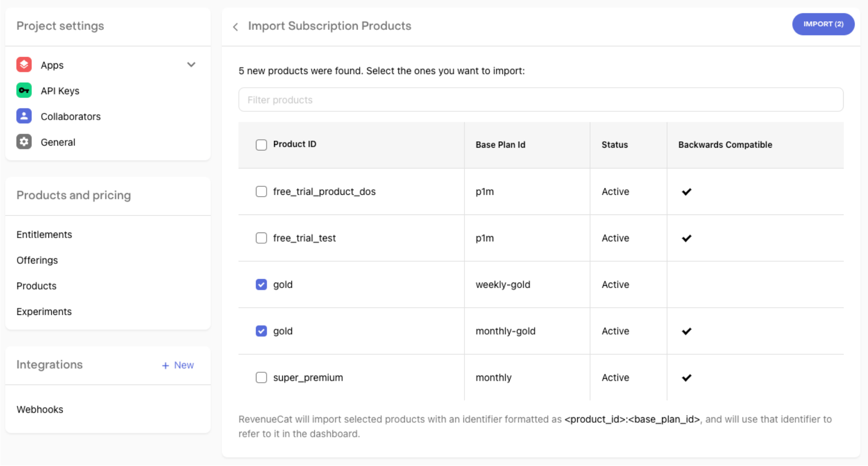Click the General settings gear icon

tap(24, 141)
